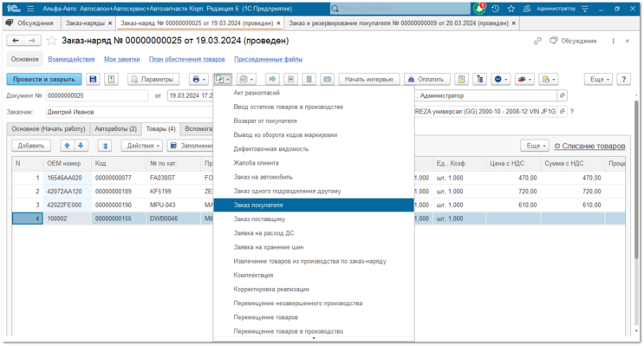Open top toolbar Еще dropdown
This screenshot has height=346, width=644.
click(x=599, y=79)
